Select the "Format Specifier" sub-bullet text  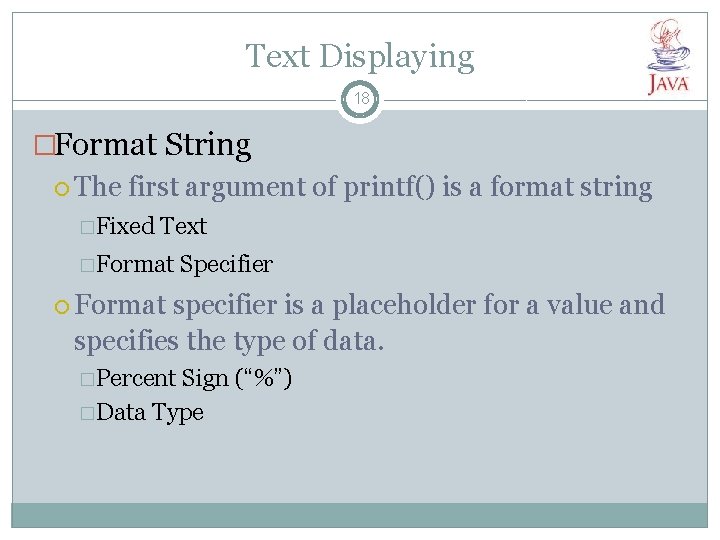[185, 264]
